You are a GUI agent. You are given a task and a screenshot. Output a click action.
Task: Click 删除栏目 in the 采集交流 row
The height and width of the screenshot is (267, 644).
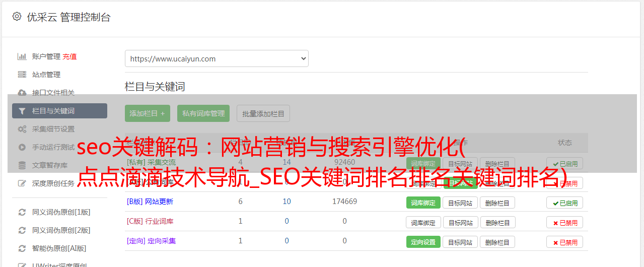point(497,163)
